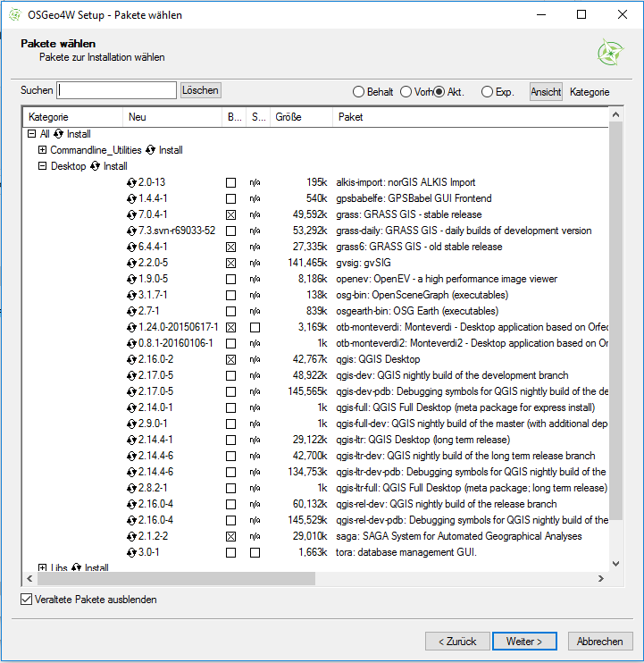Click horizontal scrollbar thumb of package list
644x663 pixels.
(175, 578)
